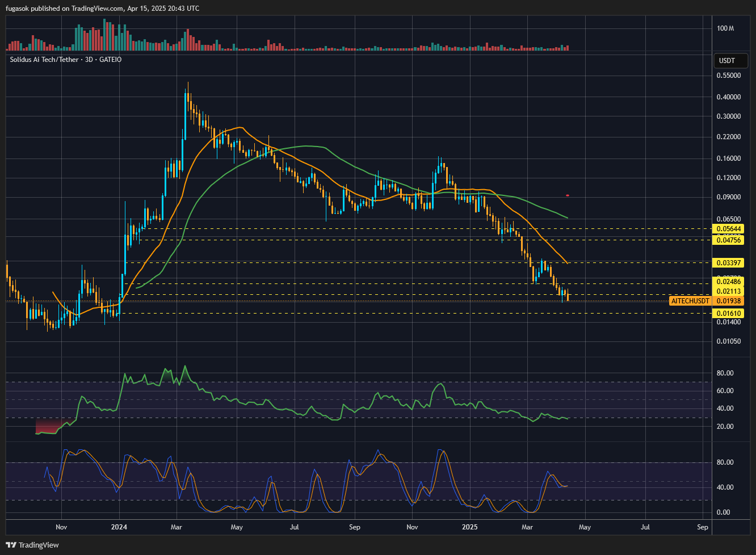Image resolution: width=756 pixels, height=555 pixels.
Task: Click the 100 M volume axis label
Action: 725,28
